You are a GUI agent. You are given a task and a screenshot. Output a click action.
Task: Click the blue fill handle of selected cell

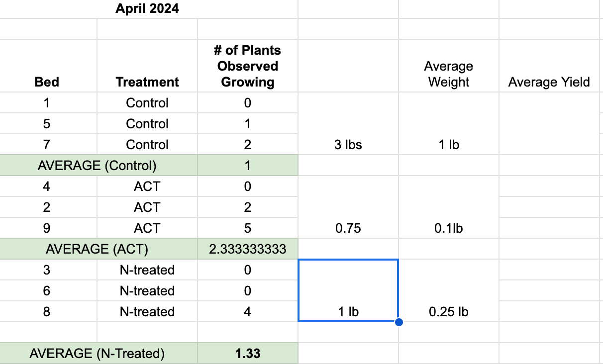[x=399, y=322]
